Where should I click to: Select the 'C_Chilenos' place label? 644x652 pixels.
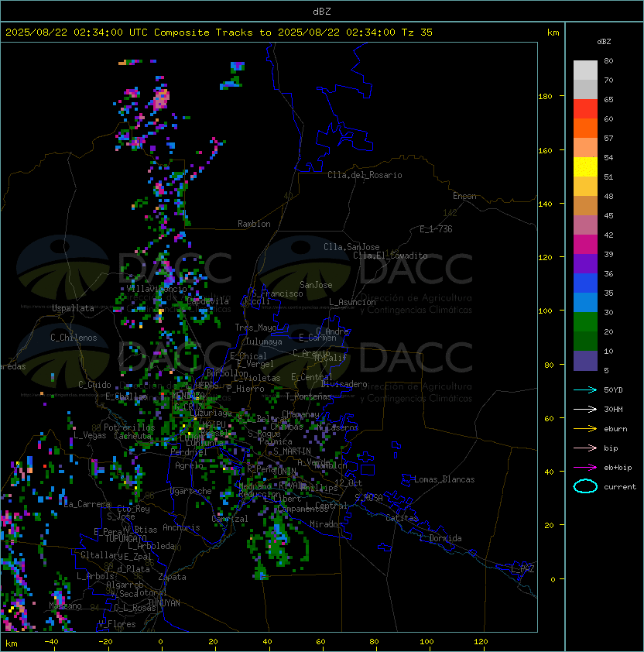pyautogui.click(x=74, y=338)
